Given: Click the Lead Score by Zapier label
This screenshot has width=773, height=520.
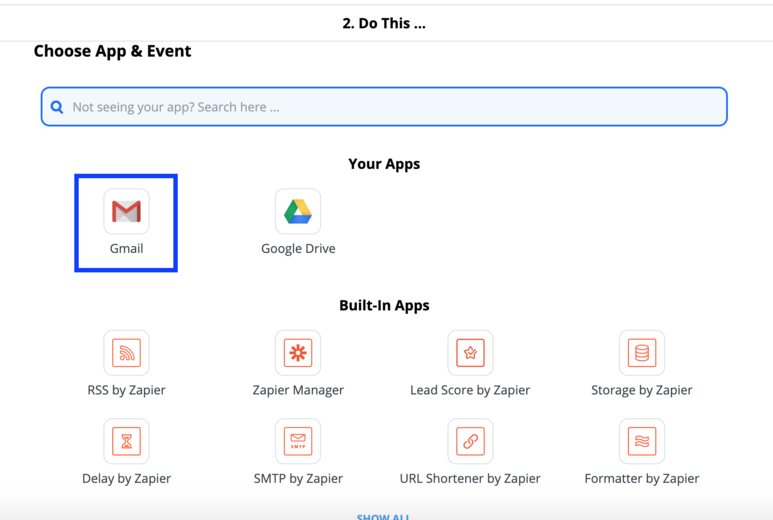Looking at the screenshot, I should tap(470, 390).
